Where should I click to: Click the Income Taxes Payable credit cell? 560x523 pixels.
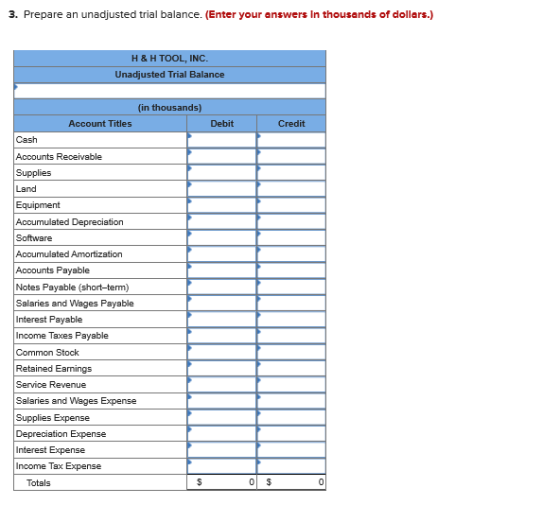[x=291, y=336]
